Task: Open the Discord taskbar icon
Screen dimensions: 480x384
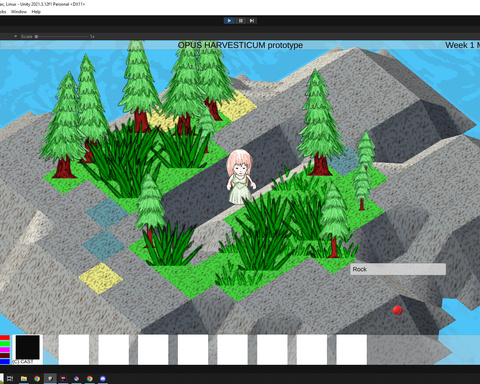Action: 103,378
